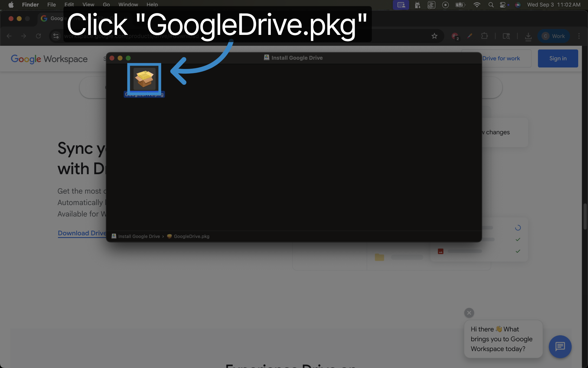Click GoogleDrive.pkg in the Finder path bar
This screenshot has width=588, height=368.
coord(188,236)
